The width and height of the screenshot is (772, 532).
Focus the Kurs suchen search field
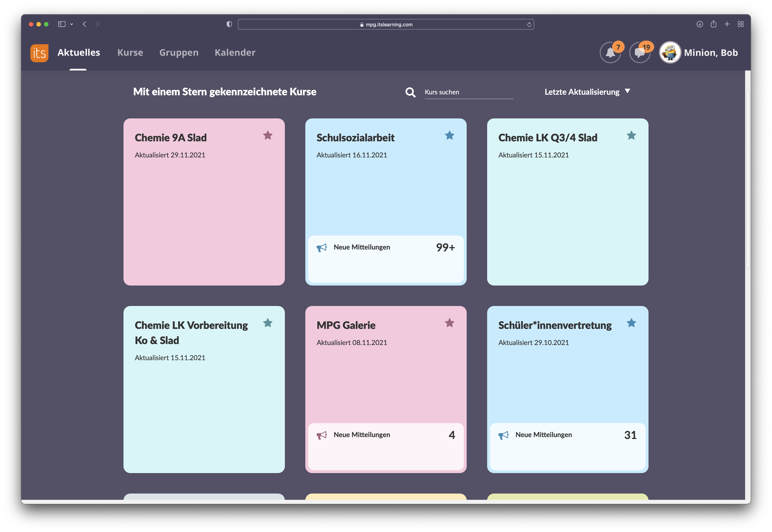[468, 92]
